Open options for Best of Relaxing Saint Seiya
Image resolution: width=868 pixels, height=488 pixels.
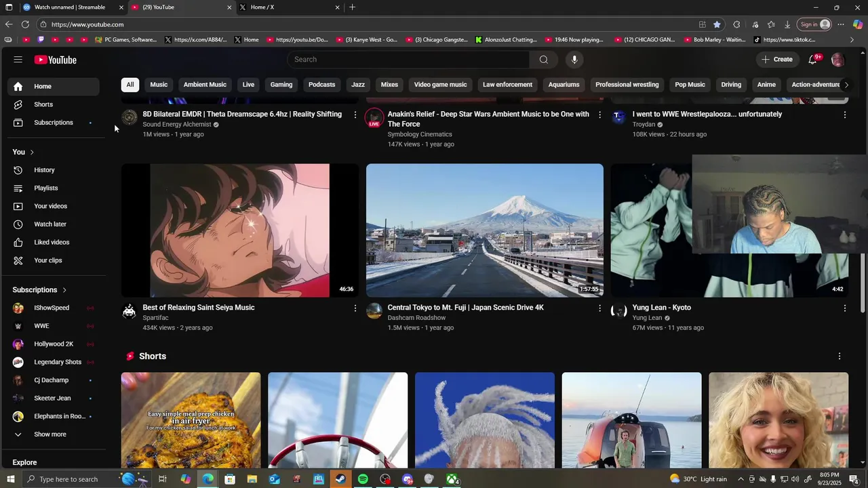[355, 308]
